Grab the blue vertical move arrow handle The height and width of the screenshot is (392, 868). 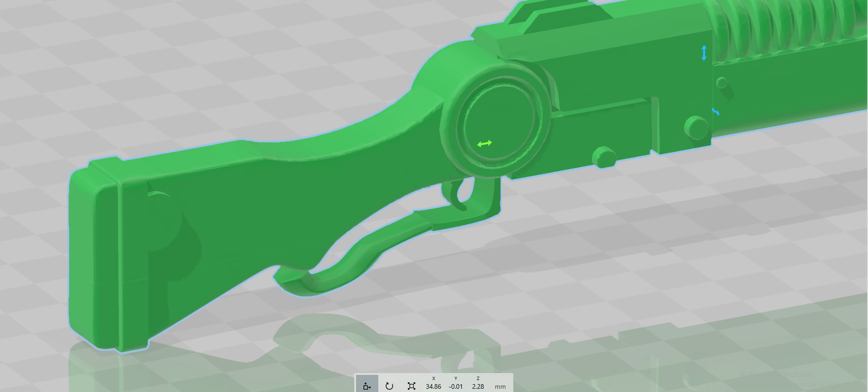(704, 53)
